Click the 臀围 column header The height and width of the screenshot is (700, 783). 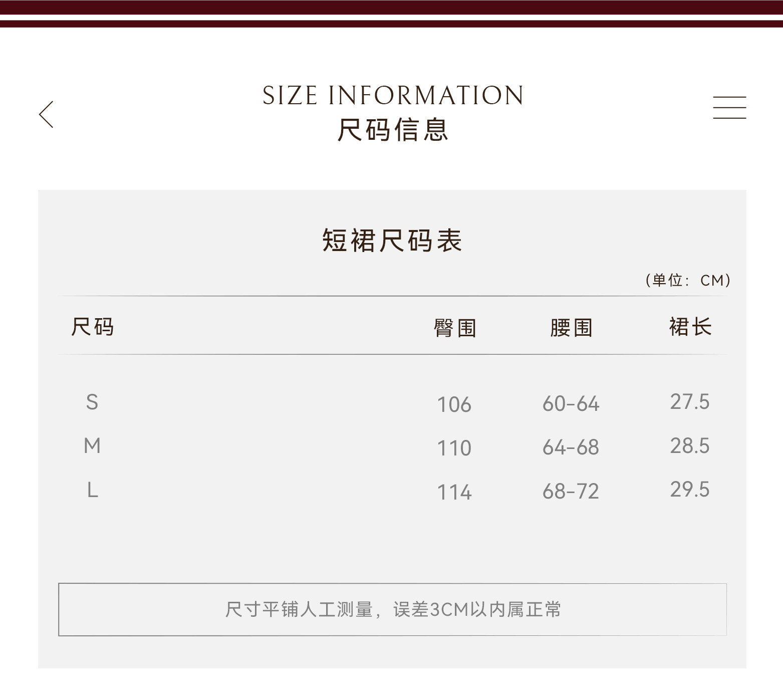point(454,328)
